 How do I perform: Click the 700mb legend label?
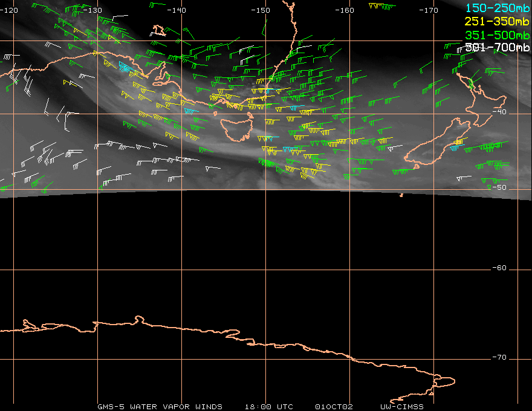498,48
